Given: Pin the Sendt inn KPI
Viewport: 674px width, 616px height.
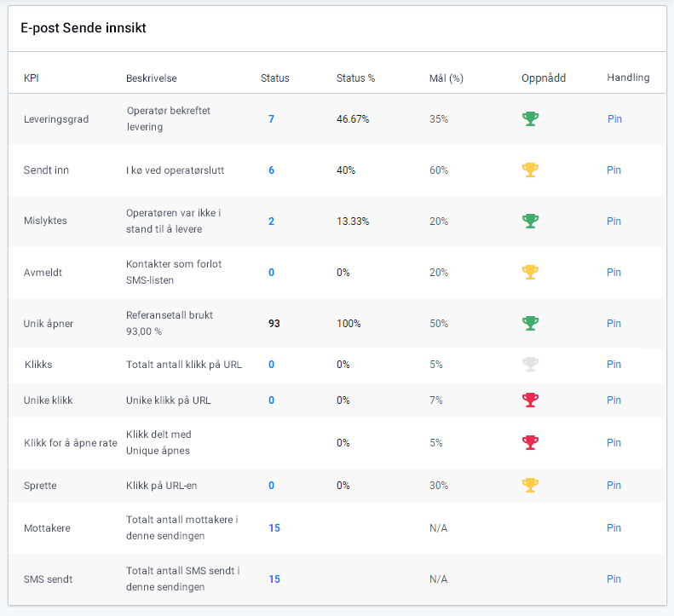Looking at the screenshot, I should [x=614, y=170].
